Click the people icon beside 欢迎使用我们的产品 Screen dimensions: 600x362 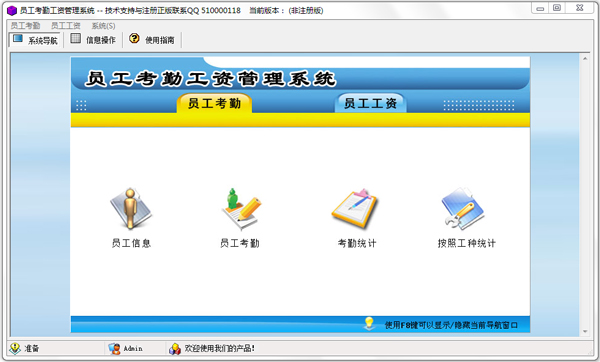coord(175,349)
